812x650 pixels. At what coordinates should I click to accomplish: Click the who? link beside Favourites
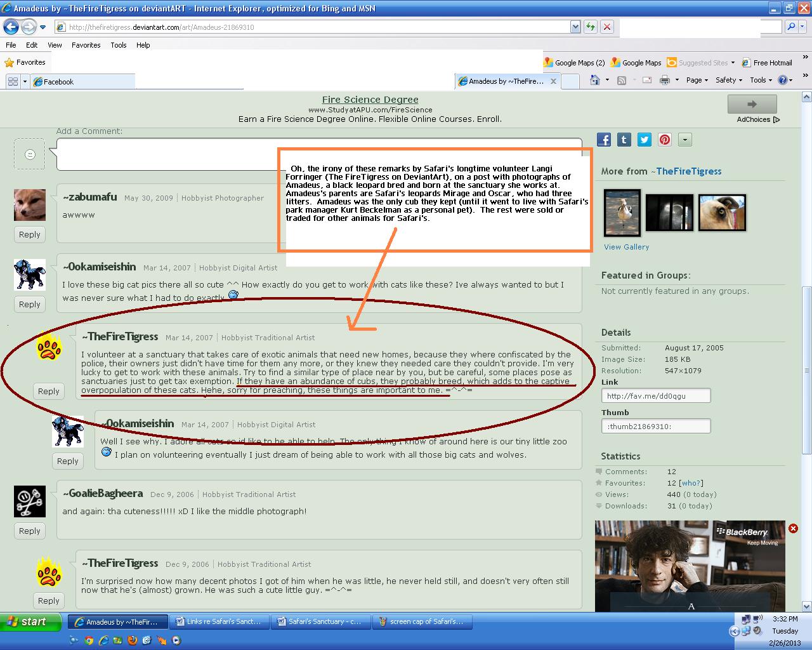[x=691, y=483]
